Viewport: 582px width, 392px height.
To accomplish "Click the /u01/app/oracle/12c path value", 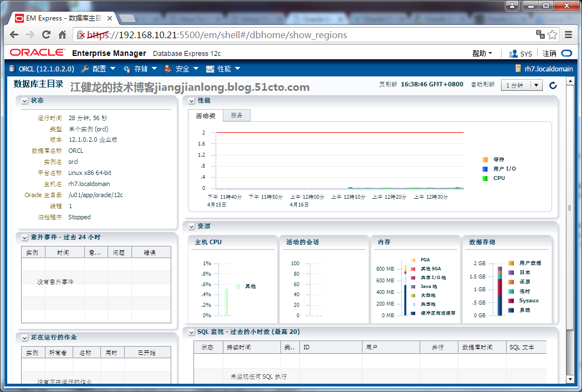I will point(95,195).
